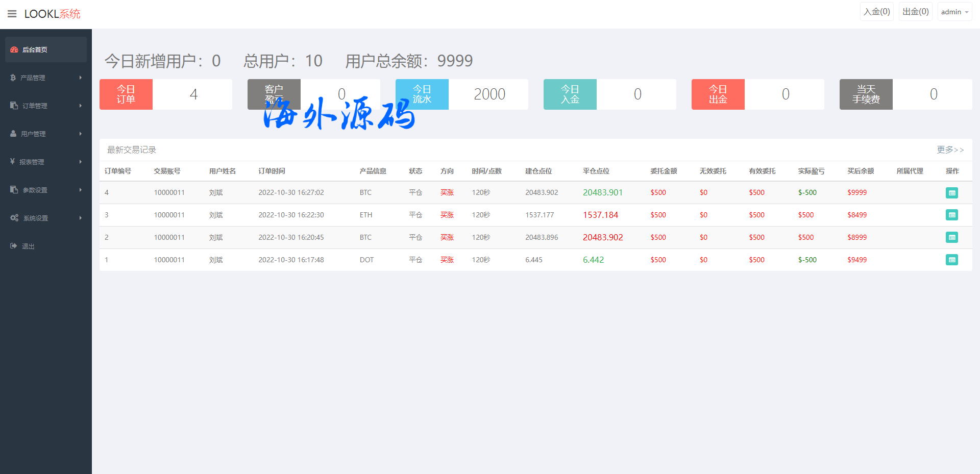Click the gears icon for 系统设置

click(14, 218)
